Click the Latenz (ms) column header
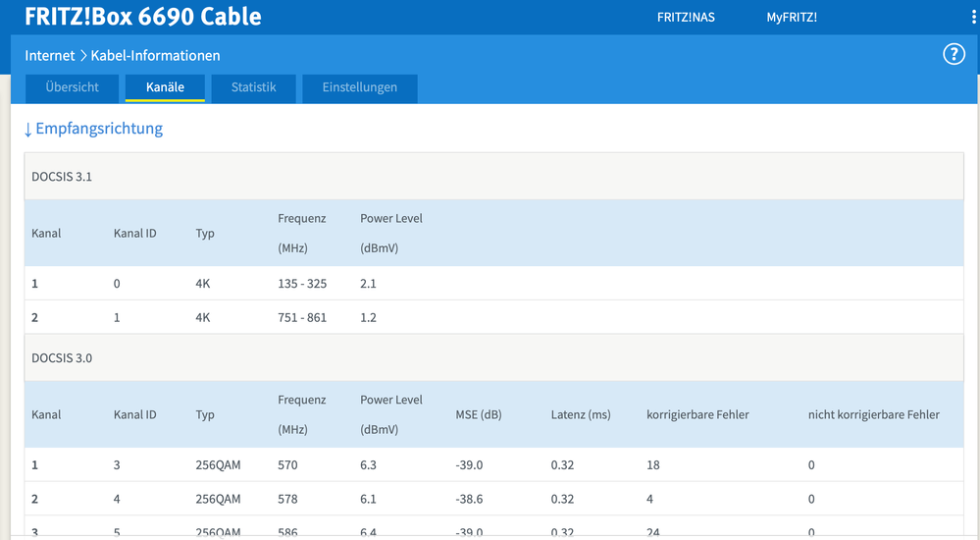Screen dimensions: 980x540 (x=581, y=414)
